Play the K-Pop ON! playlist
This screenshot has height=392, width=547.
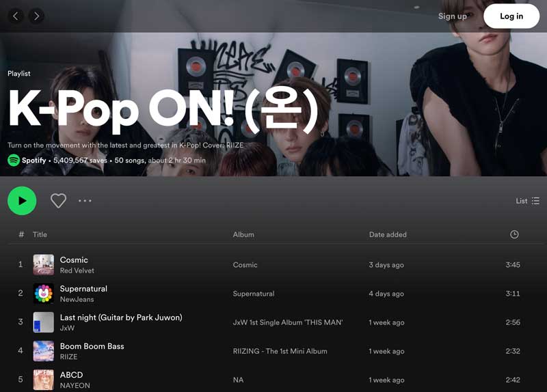[22, 201]
